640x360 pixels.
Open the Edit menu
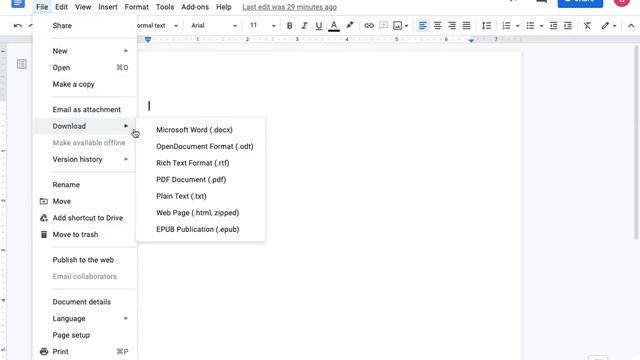[x=61, y=7]
